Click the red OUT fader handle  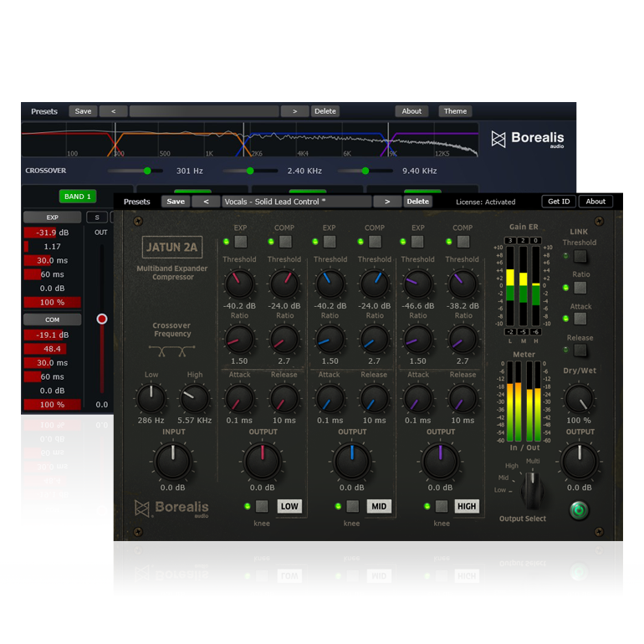click(102, 319)
